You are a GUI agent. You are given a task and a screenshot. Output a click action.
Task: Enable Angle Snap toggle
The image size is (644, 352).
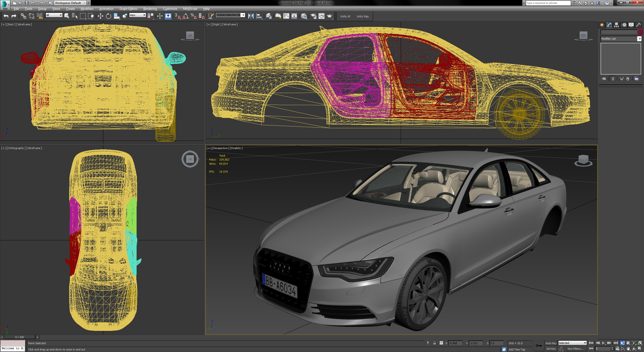tap(186, 16)
